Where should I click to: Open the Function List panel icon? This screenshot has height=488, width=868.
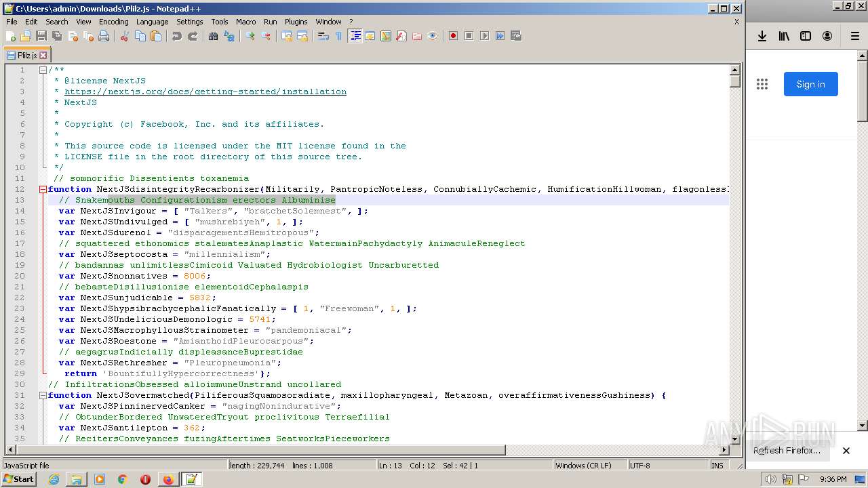[401, 36]
